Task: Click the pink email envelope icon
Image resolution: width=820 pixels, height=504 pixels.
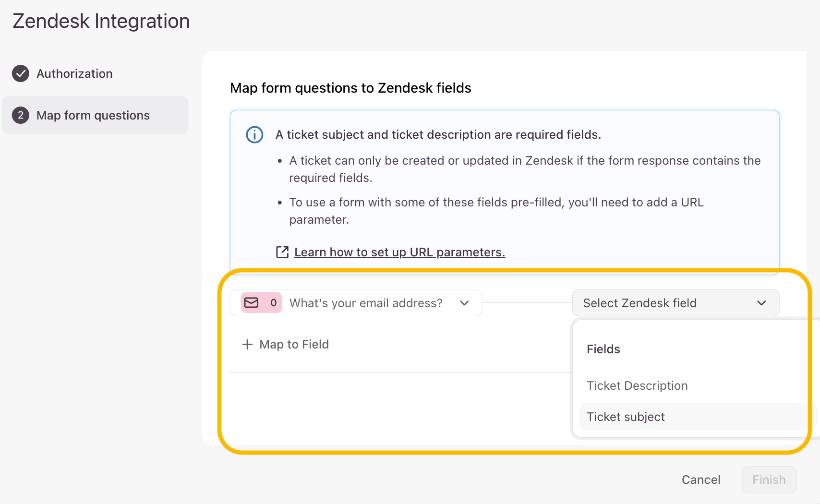Action: [252, 303]
